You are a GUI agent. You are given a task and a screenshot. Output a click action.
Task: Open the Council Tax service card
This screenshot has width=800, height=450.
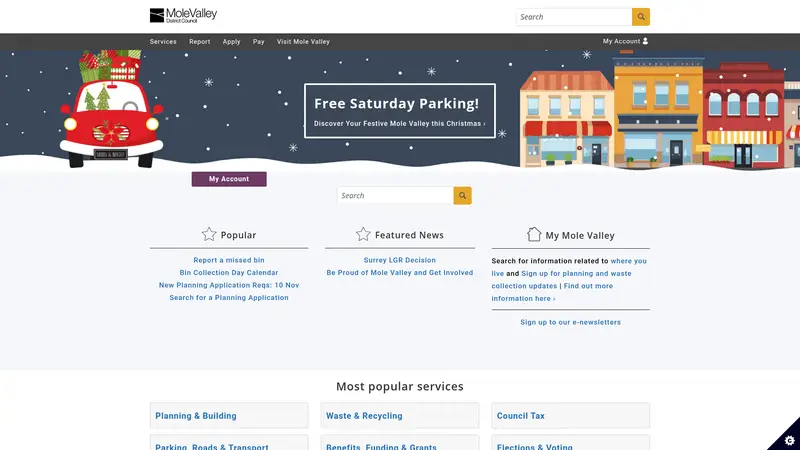[x=570, y=416]
